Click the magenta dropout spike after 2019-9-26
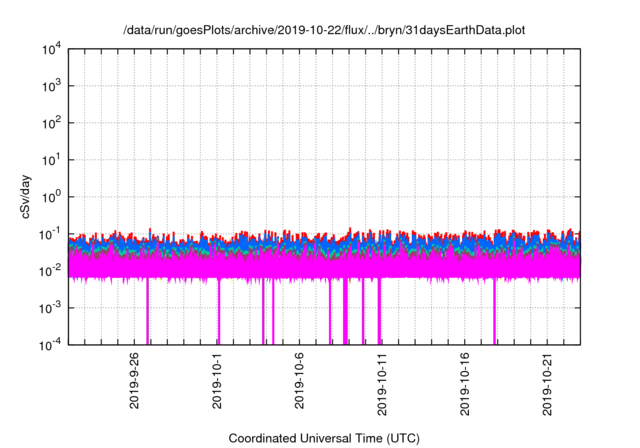Screen dimensions: 640x448 point(148,311)
